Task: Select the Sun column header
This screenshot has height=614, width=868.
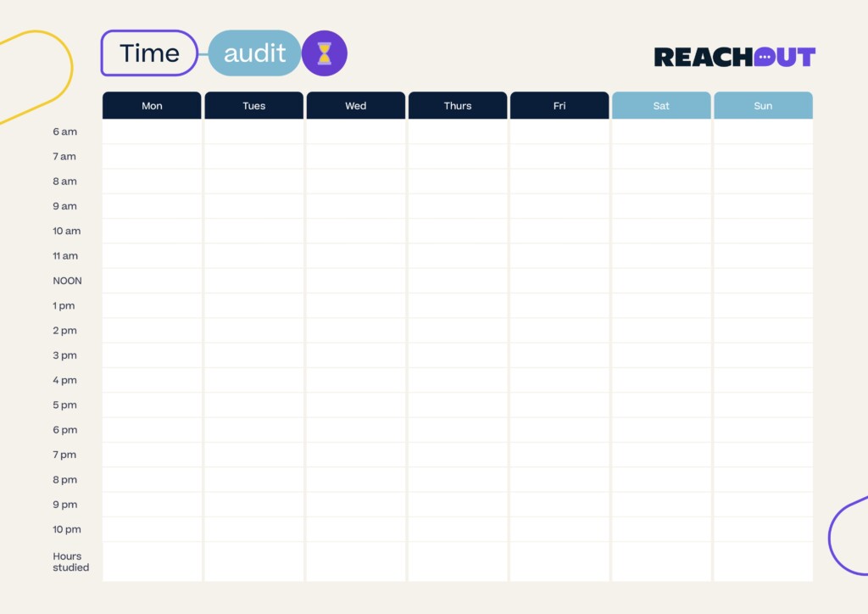Action: 763,106
